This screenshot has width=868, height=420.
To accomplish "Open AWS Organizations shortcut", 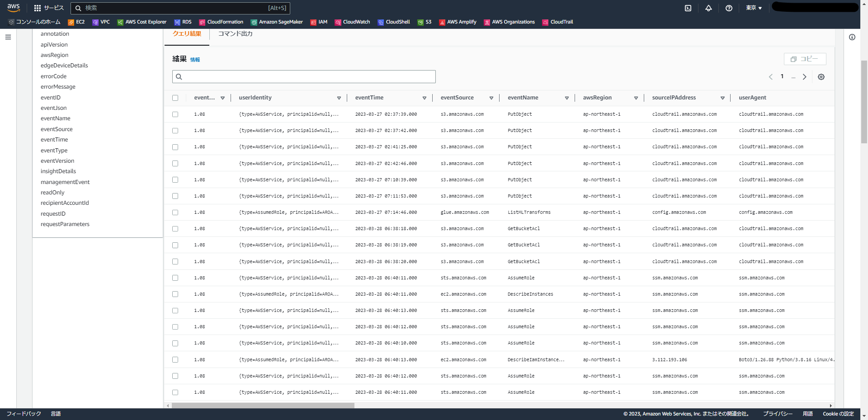I will 509,22.
